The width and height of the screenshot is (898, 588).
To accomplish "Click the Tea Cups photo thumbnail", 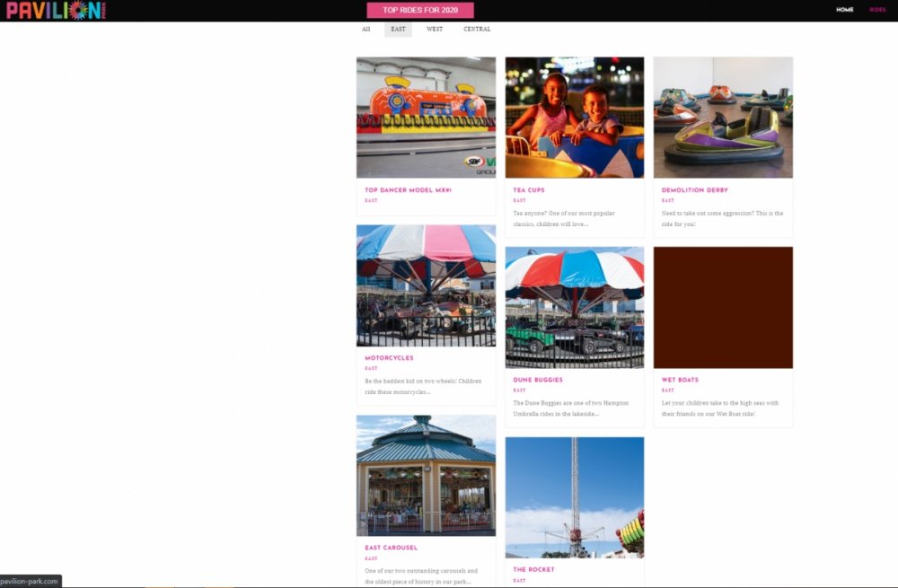I will (x=575, y=117).
